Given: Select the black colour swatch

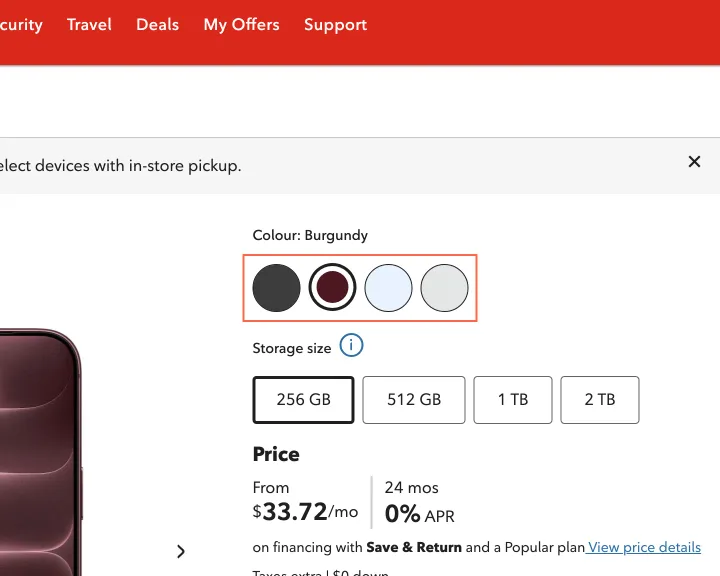Looking at the screenshot, I should coord(276,288).
